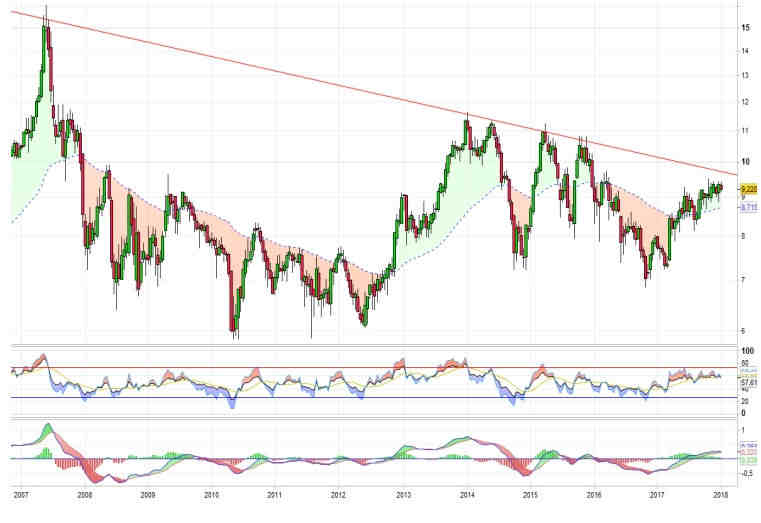Image resolution: width=761 pixels, height=523 pixels.
Task: Click the 2014 label on the time axis
Action: [x=467, y=495]
